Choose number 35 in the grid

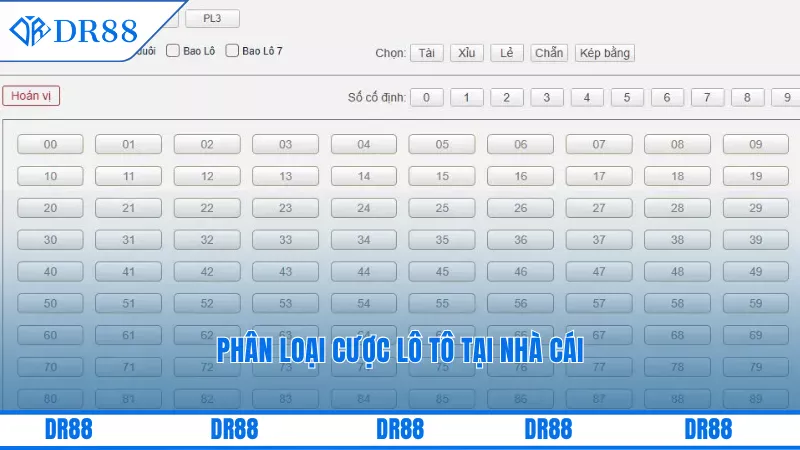coord(442,240)
